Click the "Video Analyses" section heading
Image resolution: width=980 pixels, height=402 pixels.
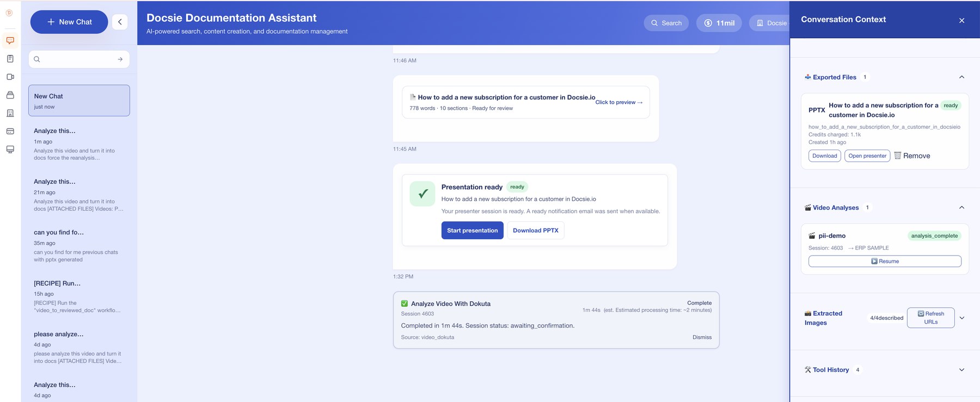pyautogui.click(x=836, y=208)
